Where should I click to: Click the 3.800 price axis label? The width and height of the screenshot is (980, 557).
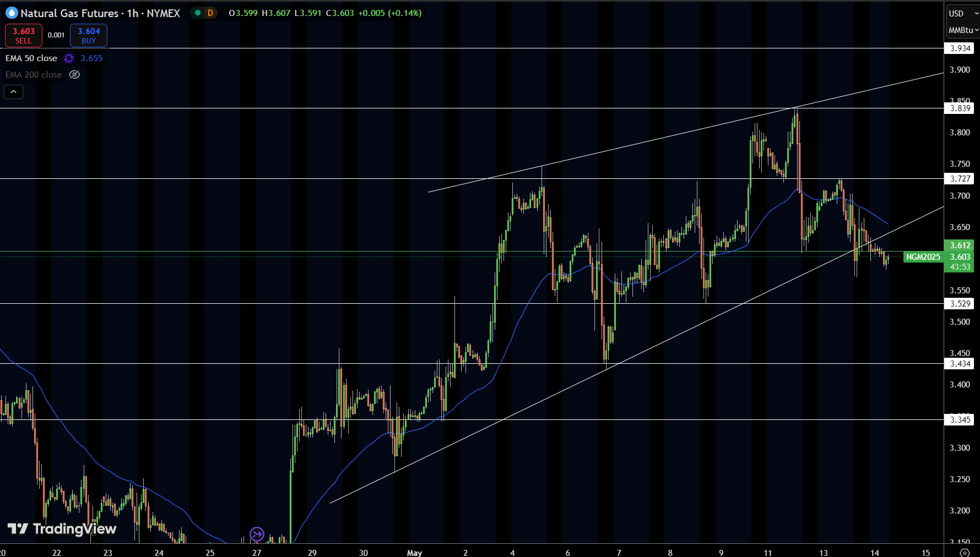pyautogui.click(x=960, y=133)
